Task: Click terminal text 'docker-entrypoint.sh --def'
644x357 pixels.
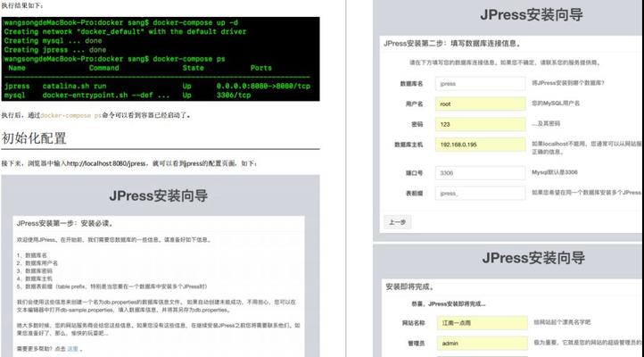Action: [97, 95]
